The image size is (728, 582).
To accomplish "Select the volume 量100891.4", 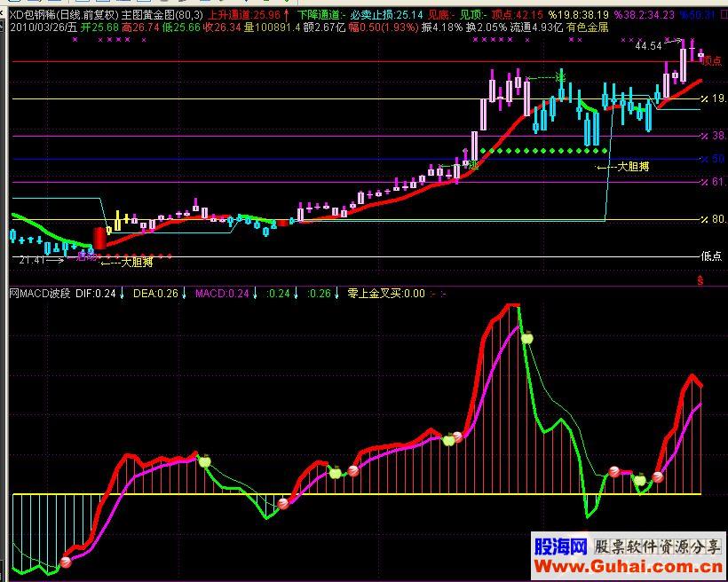I will click(x=272, y=28).
